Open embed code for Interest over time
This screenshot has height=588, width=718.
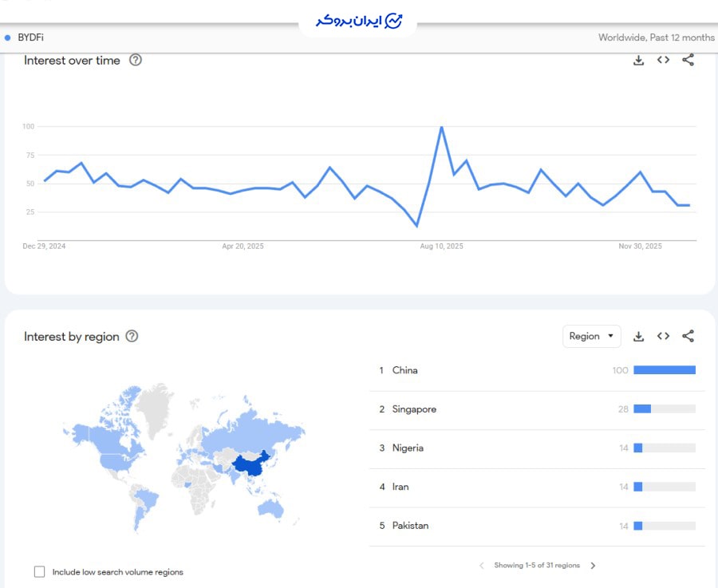point(663,60)
